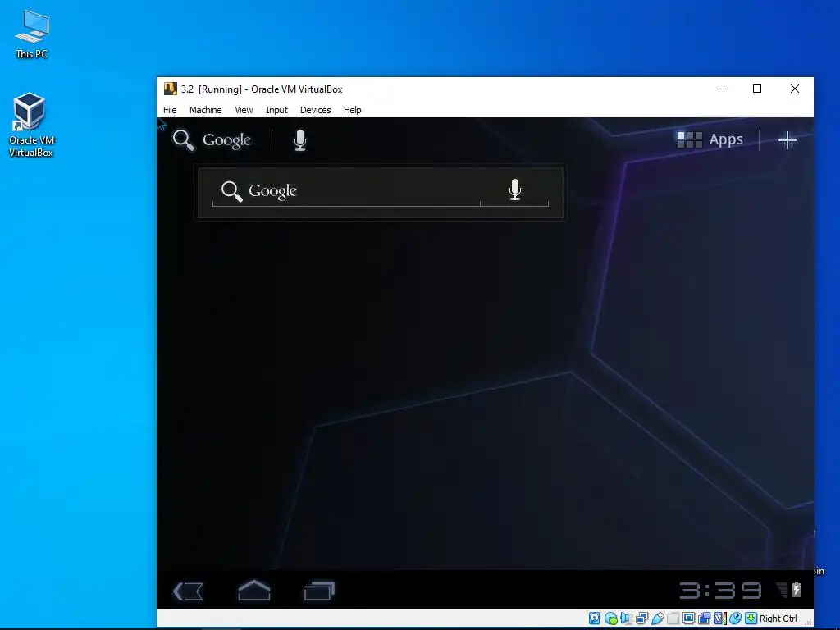840x630 pixels.
Task: Click the mouse integration status icon
Action: (736, 619)
